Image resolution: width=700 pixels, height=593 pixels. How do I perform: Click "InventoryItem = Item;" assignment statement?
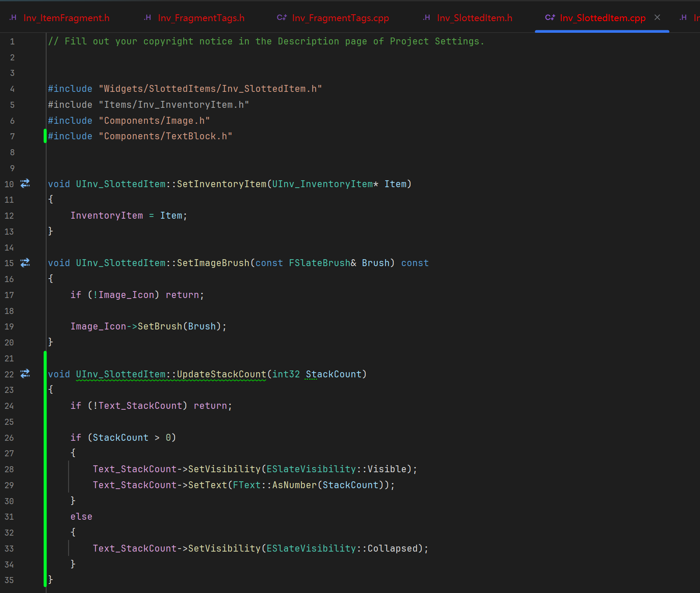[x=129, y=216]
